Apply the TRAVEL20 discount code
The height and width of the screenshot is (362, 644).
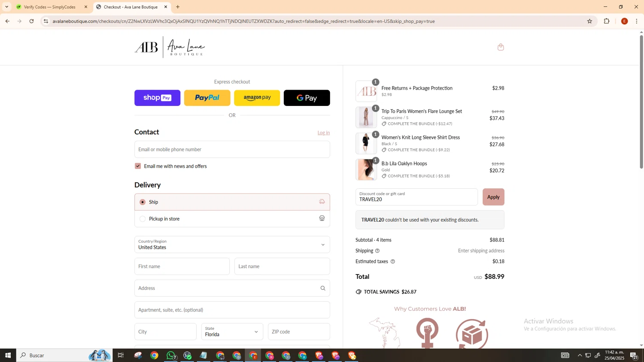pyautogui.click(x=493, y=197)
